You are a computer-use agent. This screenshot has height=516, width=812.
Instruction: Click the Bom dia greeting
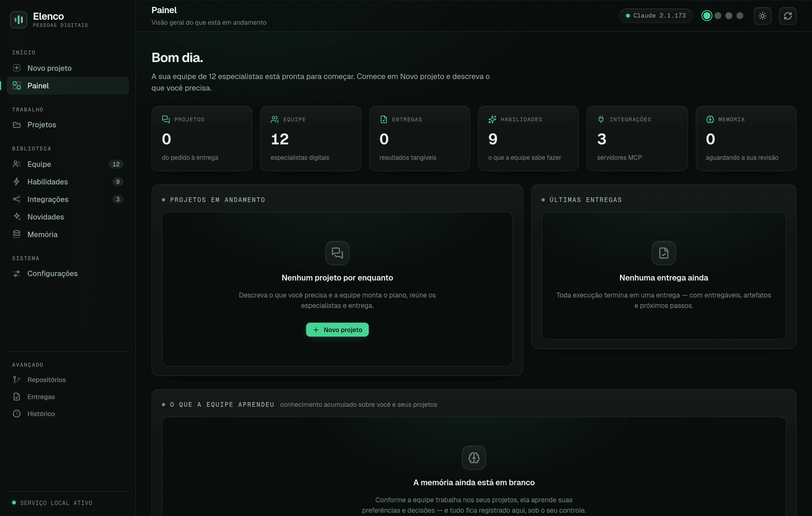coord(177,58)
